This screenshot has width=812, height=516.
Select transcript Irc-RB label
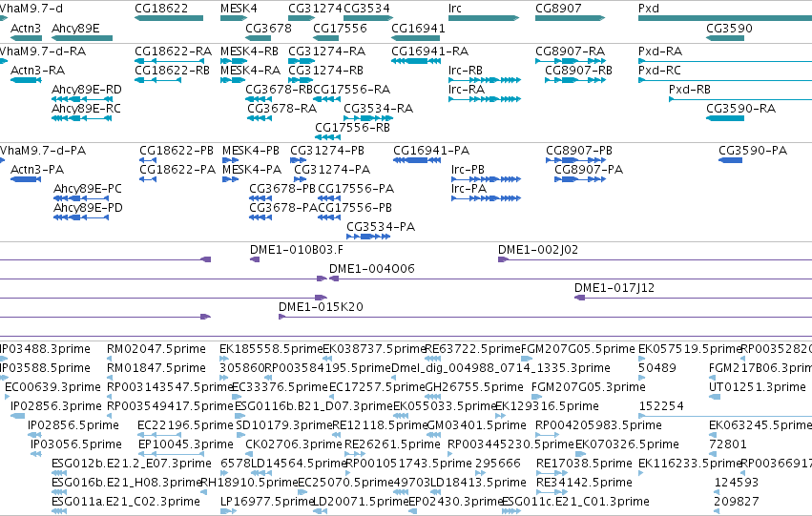(x=465, y=71)
